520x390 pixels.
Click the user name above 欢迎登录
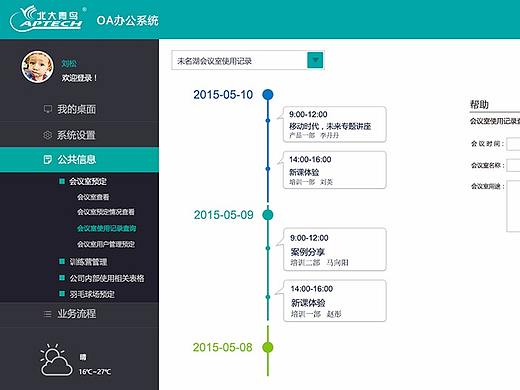[x=69, y=63]
